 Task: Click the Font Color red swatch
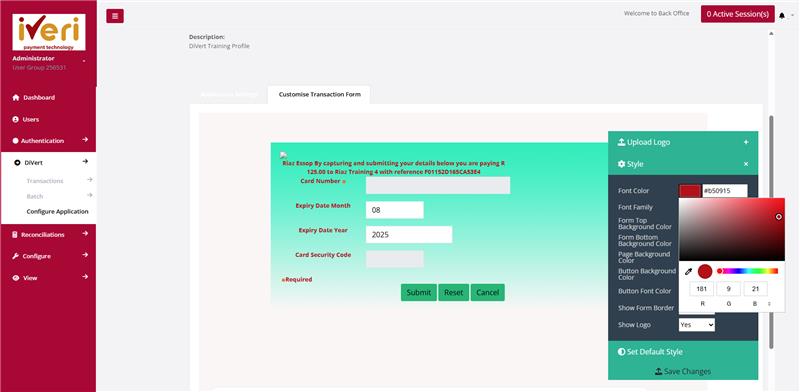[x=690, y=191]
